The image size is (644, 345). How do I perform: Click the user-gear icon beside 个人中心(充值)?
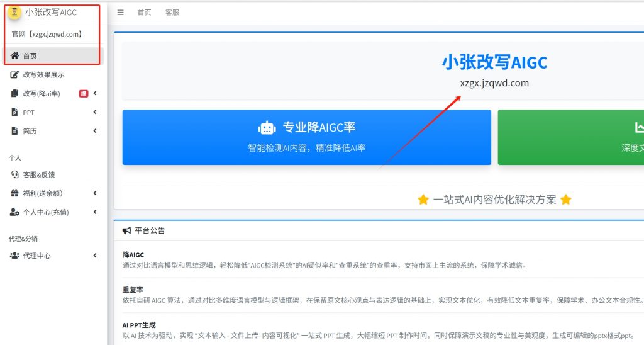click(14, 212)
